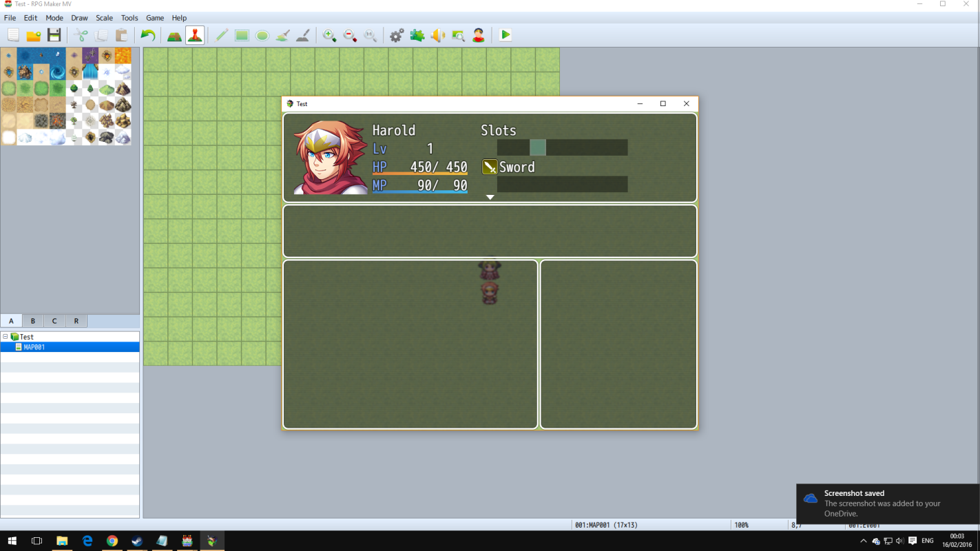Switch to Map editing mode icon
The width and height of the screenshot is (980, 551).
click(174, 35)
